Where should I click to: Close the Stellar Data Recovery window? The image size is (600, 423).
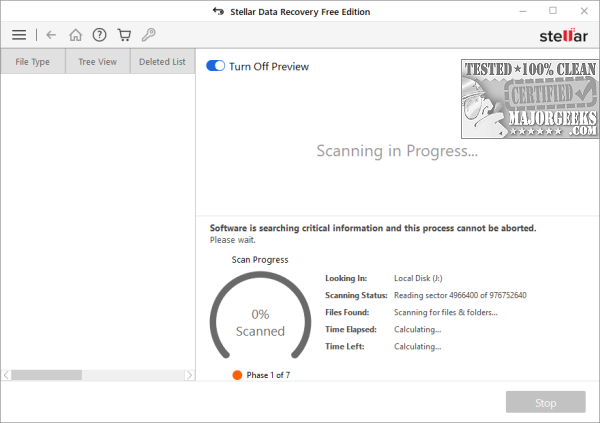click(x=584, y=11)
